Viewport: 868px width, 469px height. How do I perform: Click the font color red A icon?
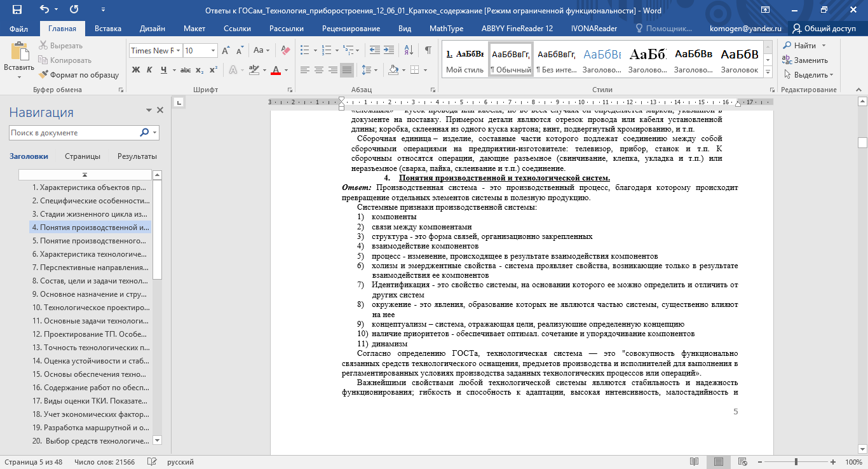click(276, 70)
